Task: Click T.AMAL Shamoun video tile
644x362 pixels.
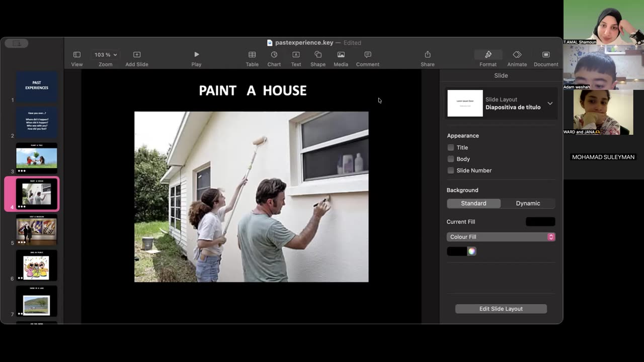Action: click(603, 22)
